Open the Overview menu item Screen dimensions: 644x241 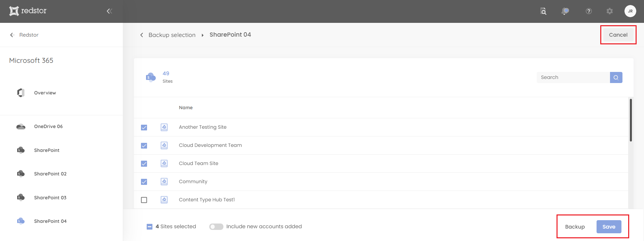[45, 93]
